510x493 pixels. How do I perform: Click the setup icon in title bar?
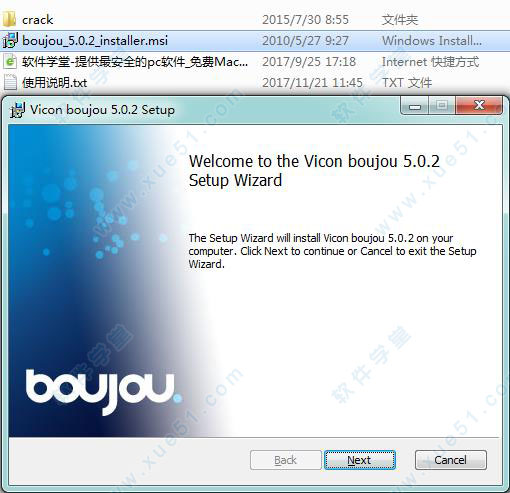(x=17, y=110)
